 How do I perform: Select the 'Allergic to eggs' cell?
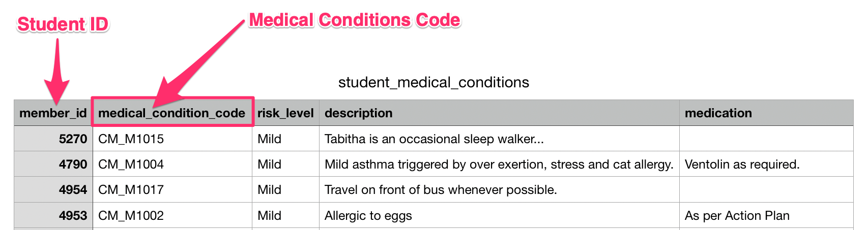click(x=499, y=215)
